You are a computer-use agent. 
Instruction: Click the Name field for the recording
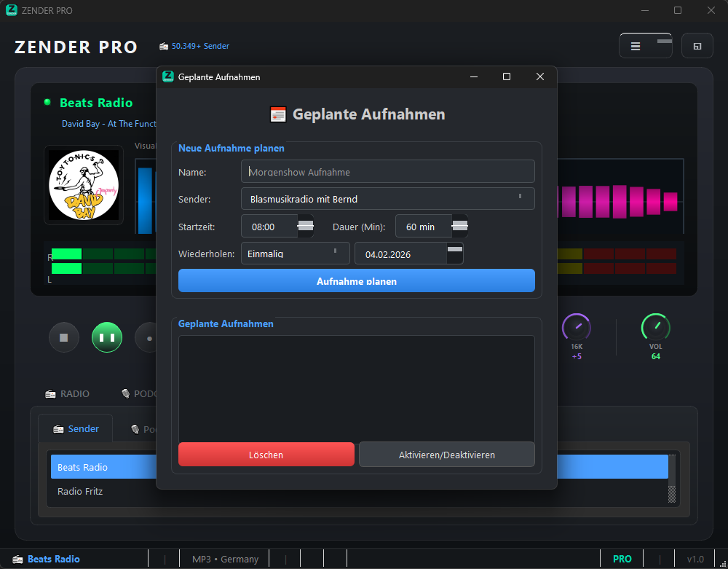pyautogui.click(x=387, y=172)
